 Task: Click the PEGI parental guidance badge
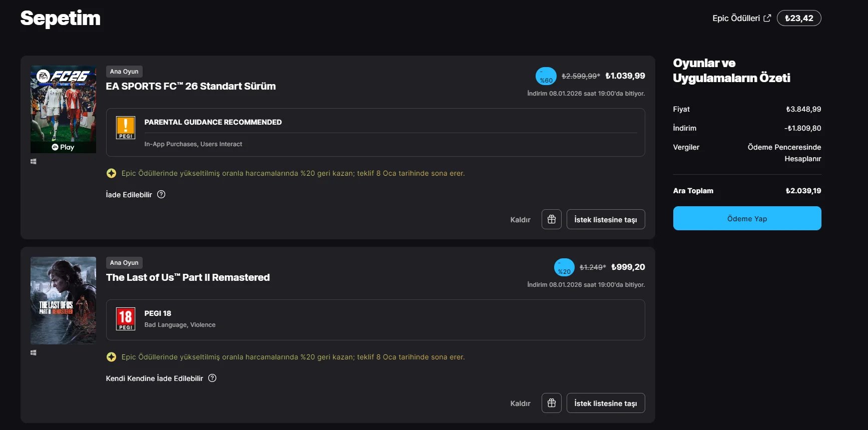pyautogui.click(x=126, y=128)
